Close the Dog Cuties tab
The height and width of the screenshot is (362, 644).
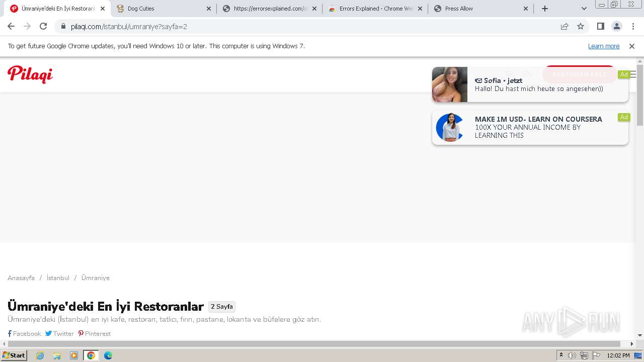[209, 9]
